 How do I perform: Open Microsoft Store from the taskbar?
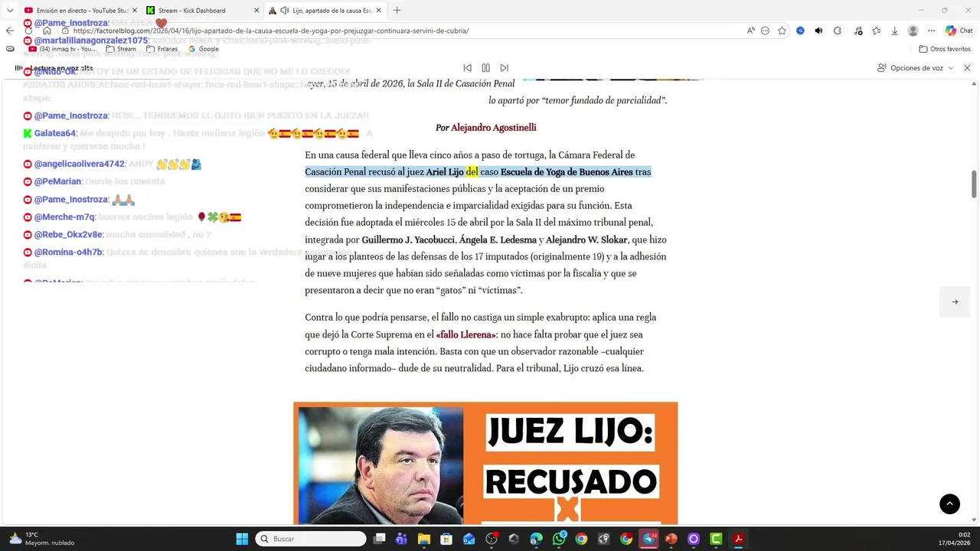(x=446, y=539)
